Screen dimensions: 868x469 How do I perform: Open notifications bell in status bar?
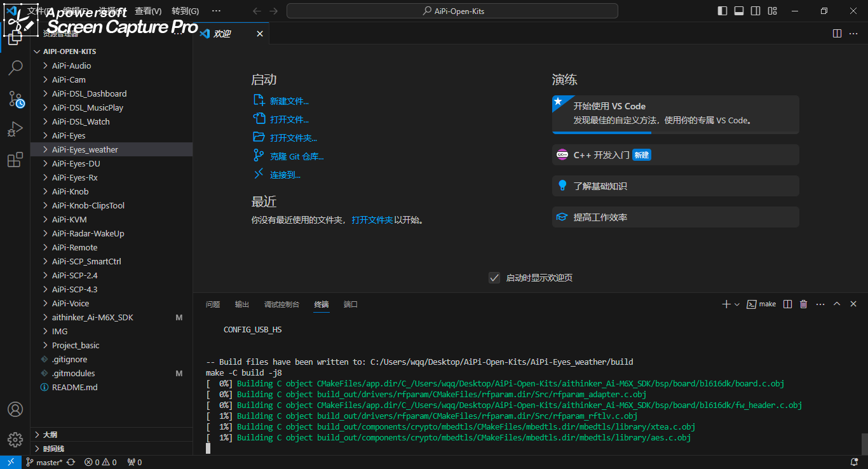pos(855,462)
